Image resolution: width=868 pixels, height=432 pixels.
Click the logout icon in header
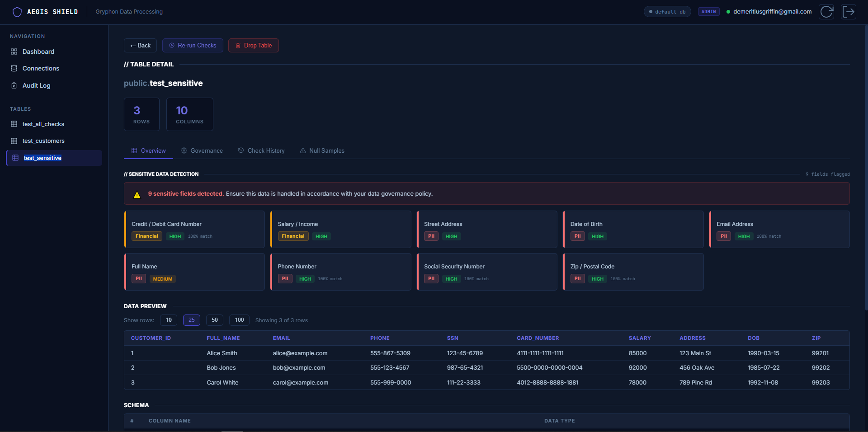pos(849,12)
